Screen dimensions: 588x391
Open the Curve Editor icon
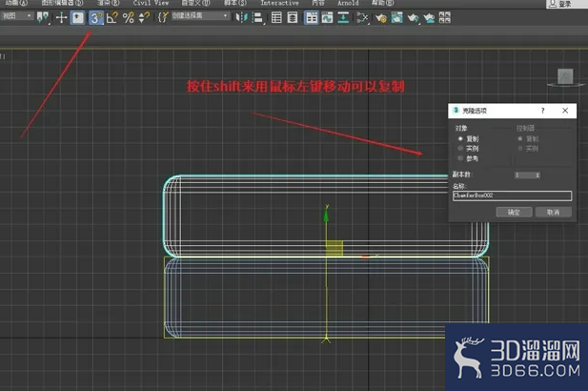click(x=327, y=17)
